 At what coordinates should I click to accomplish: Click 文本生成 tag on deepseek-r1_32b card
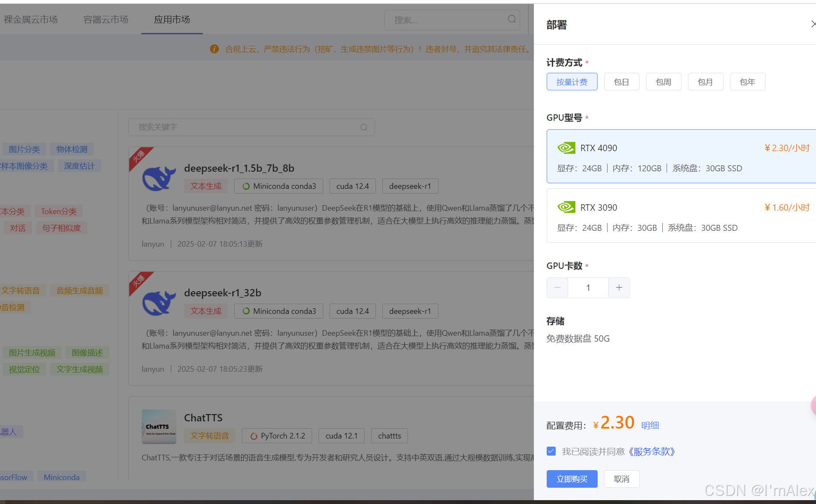coord(206,311)
